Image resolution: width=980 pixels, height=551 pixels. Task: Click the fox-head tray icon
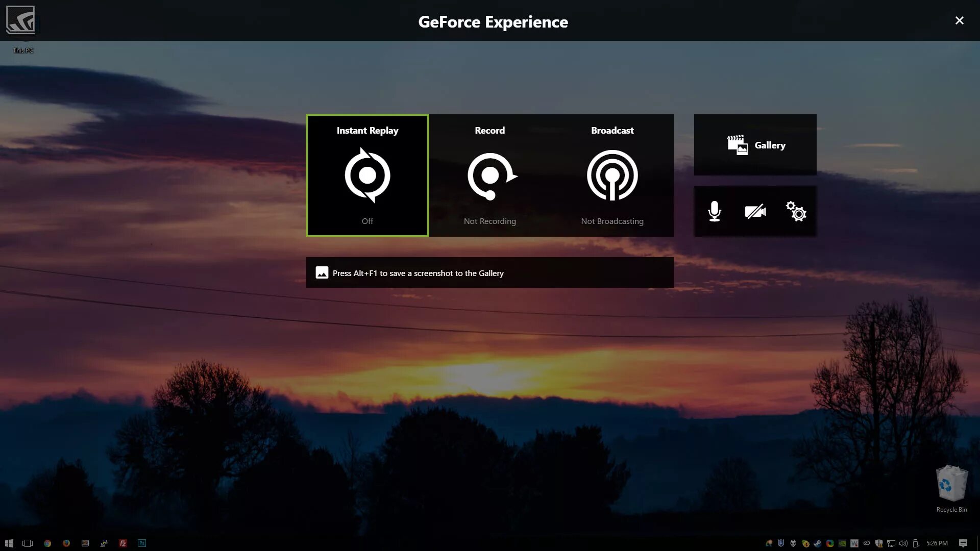click(793, 543)
